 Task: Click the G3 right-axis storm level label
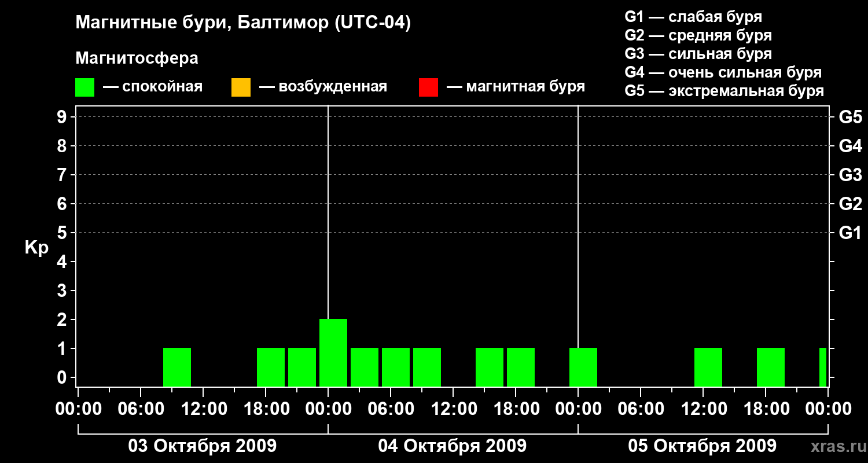click(x=851, y=175)
